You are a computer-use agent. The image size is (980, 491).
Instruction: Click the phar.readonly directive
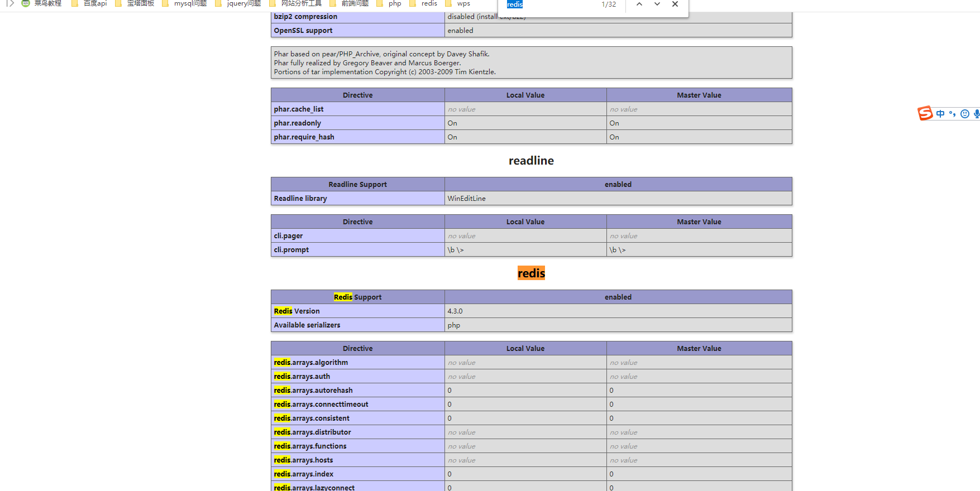click(x=298, y=123)
